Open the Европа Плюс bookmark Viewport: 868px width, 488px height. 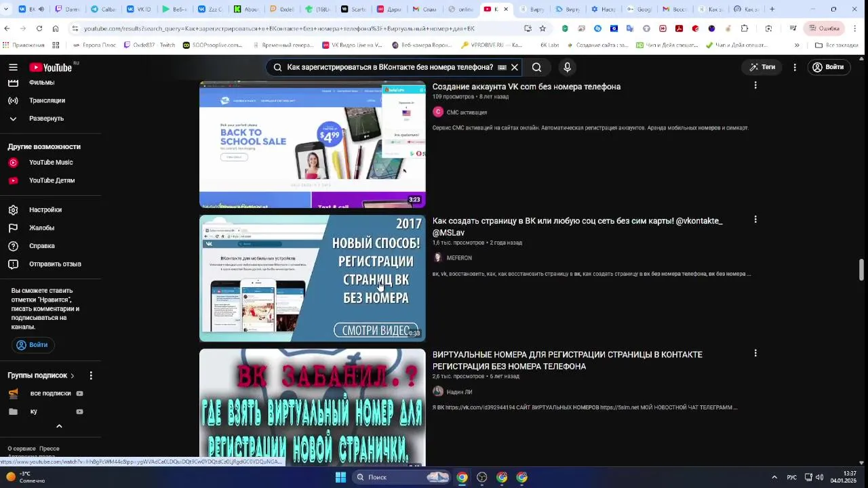click(94, 45)
